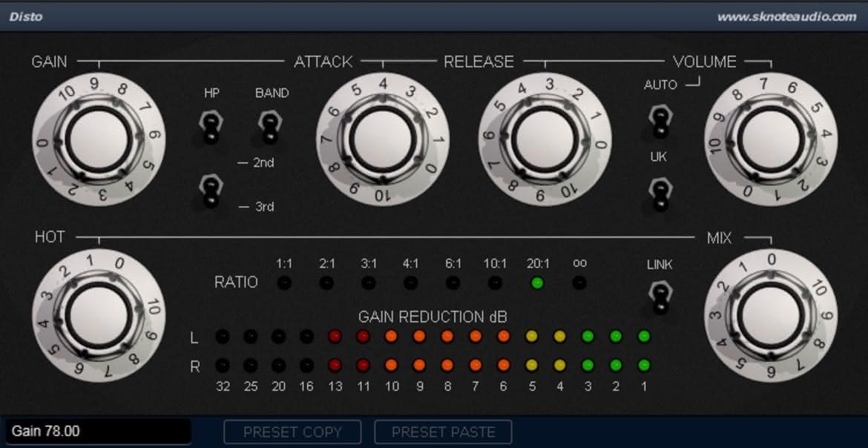Select the 2:1 ratio LED
Image resolution: width=868 pixels, height=448 pixels.
326,283
